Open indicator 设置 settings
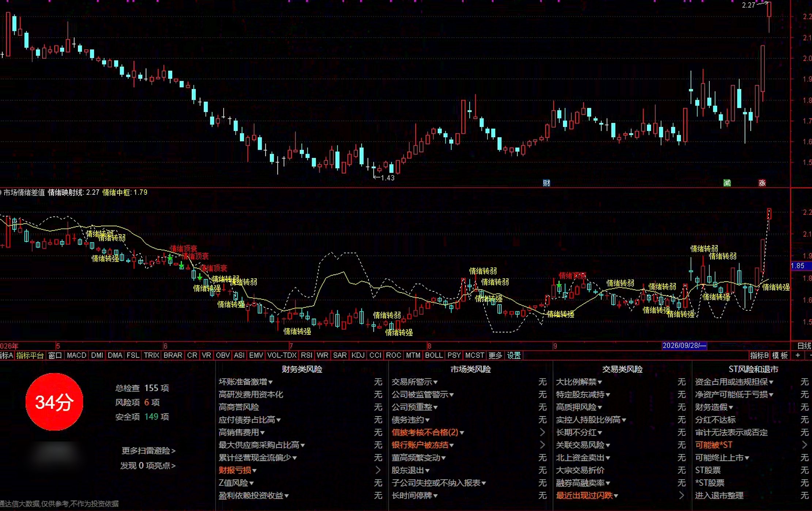812x511 pixels. coord(514,355)
